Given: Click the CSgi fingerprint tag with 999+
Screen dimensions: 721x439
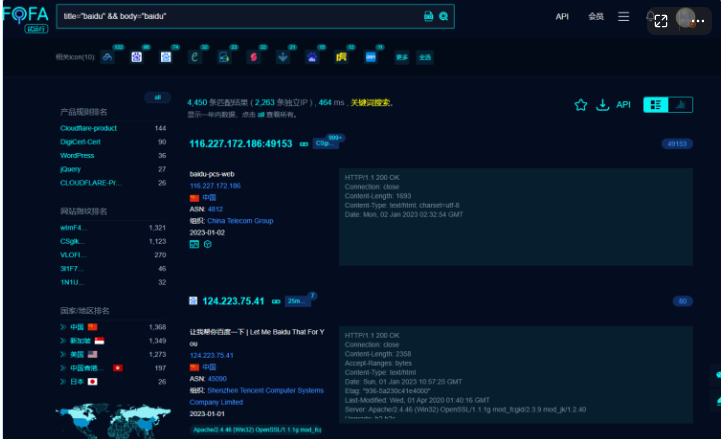Looking at the screenshot, I should coord(325,143).
